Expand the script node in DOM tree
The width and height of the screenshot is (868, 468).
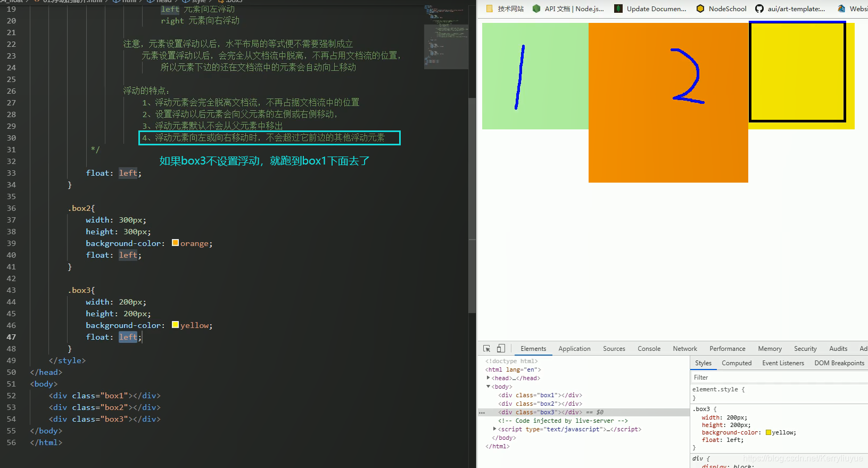pyautogui.click(x=495, y=429)
